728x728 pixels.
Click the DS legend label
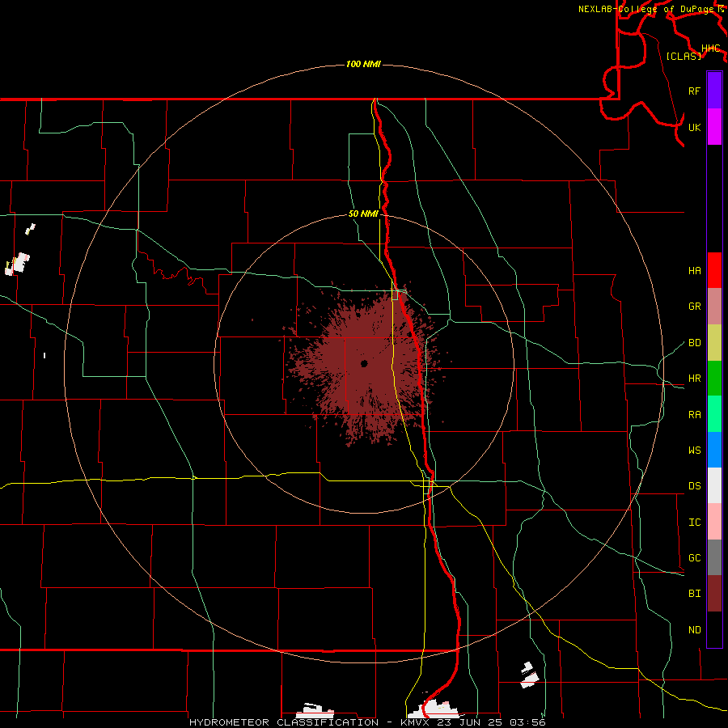tap(694, 485)
